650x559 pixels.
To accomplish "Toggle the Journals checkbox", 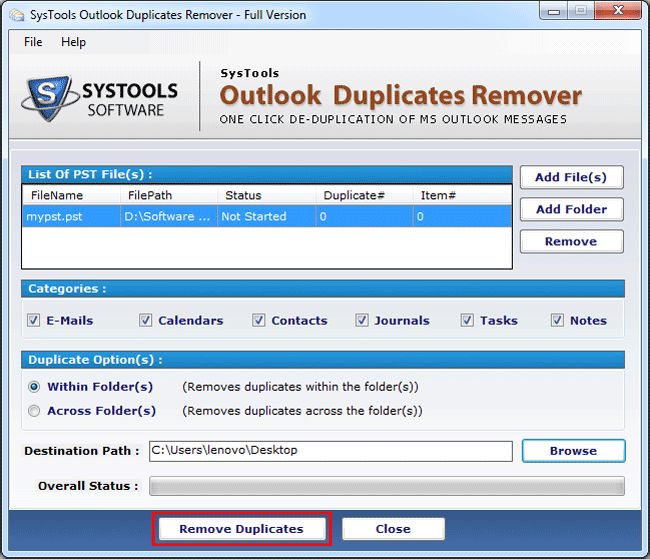I will click(362, 321).
